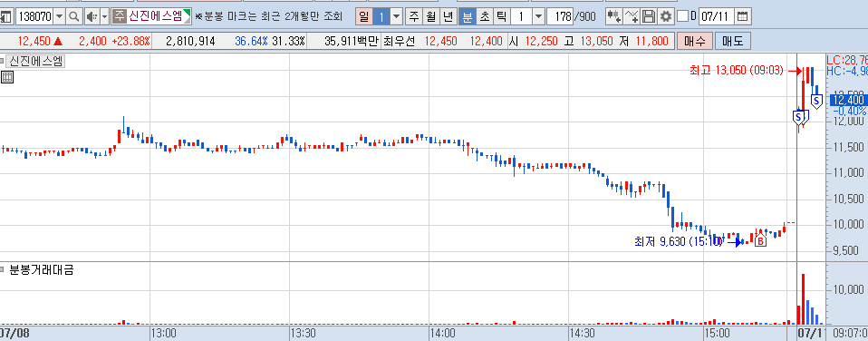Select the 주 weekly period tab
This screenshot has width=868, height=341.
tap(413, 16)
